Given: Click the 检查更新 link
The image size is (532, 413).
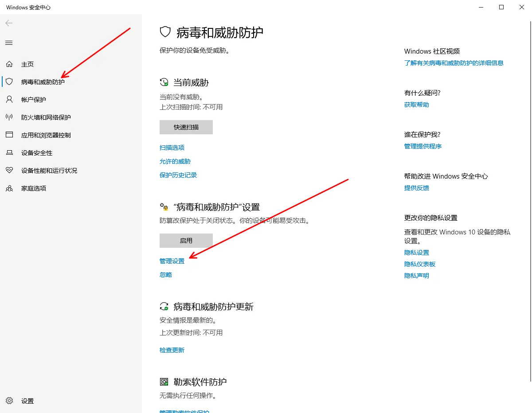Looking at the screenshot, I should pyautogui.click(x=172, y=350).
